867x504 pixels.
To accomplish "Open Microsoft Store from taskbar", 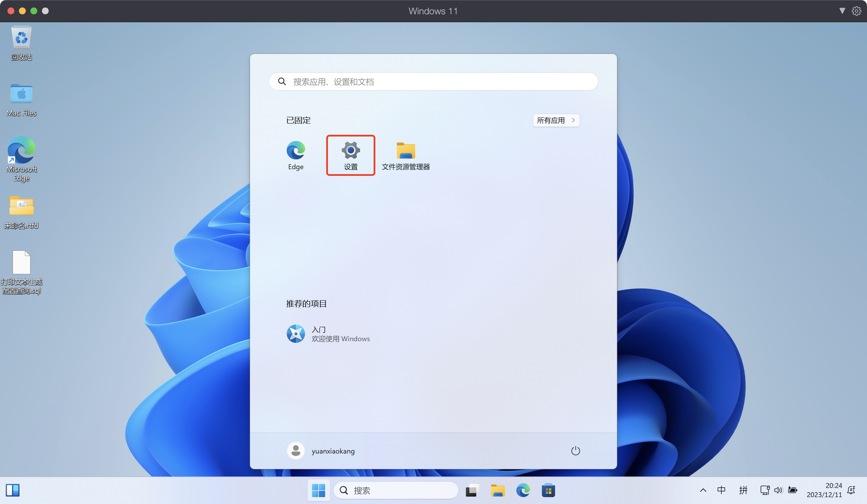I will pos(548,490).
